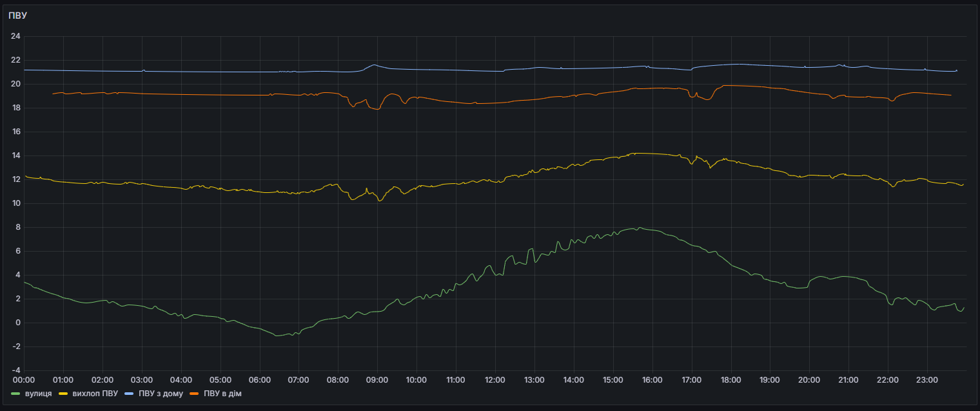Click the 20 value axis label
The height and width of the screenshot is (411, 980).
tap(16, 84)
